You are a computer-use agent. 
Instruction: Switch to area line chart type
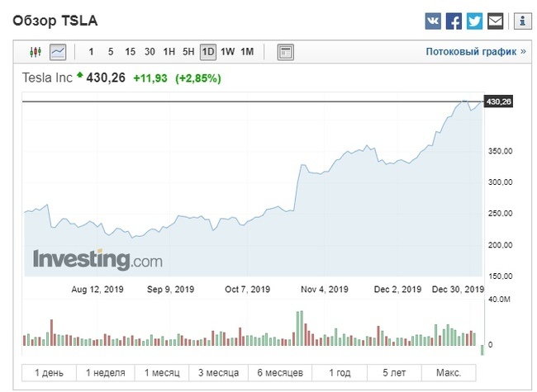click(x=58, y=52)
